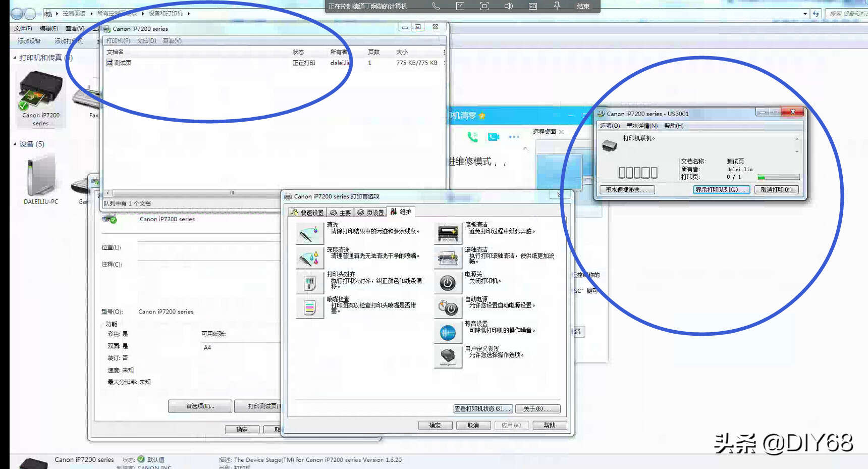This screenshot has width=868, height=469.
Task: Open 用户定义设置 custom settings icon
Action: click(448, 356)
